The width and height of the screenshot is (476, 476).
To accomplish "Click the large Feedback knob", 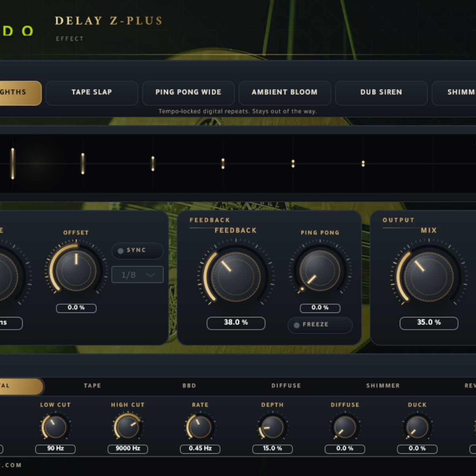I will (236, 276).
